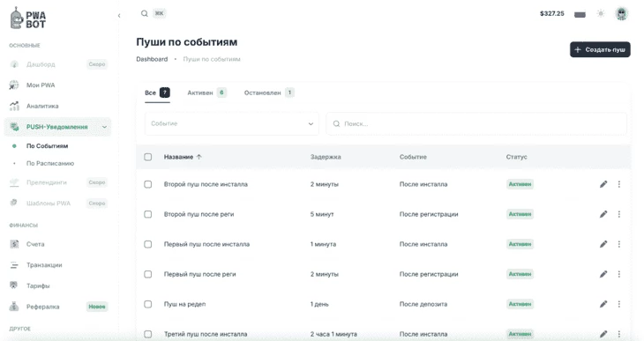Collapse the sidebar with the arrow
The image size is (644, 341).
[x=119, y=16]
